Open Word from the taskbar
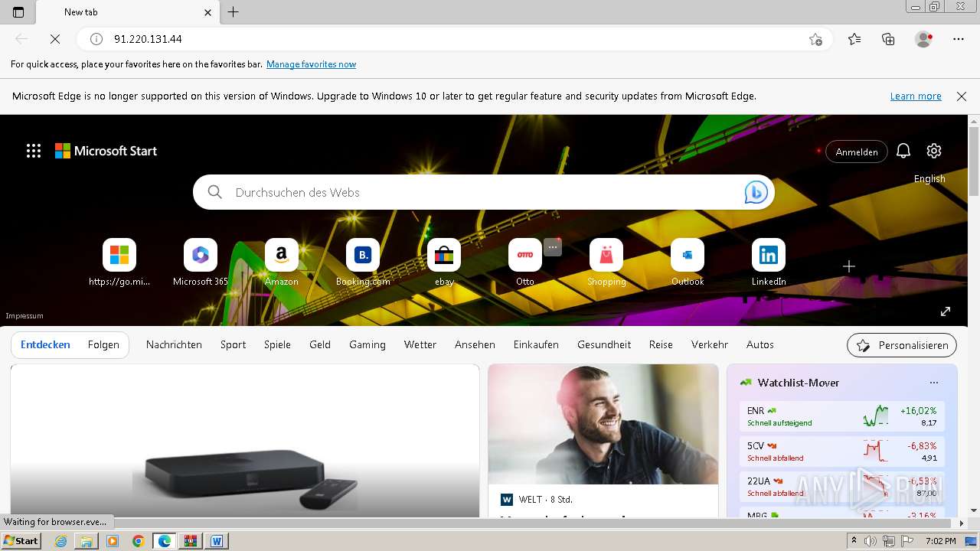Viewport: 980px width, 551px height. point(217,541)
